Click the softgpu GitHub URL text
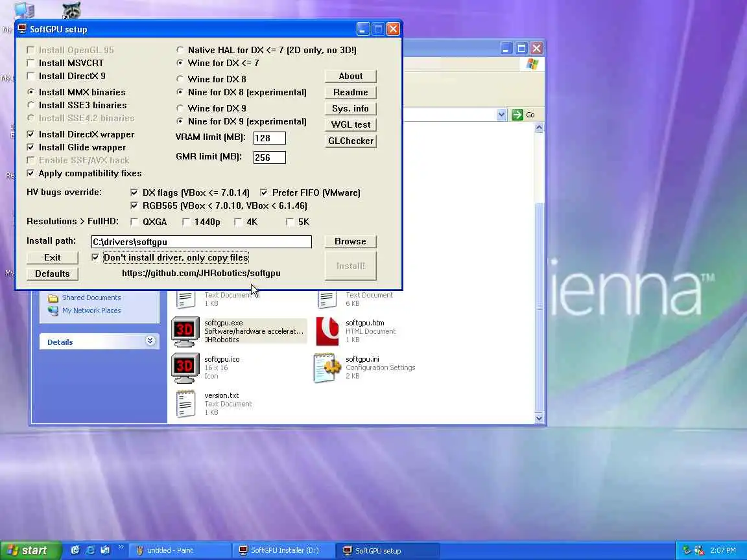This screenshot has height=560, width=747. (201, 274)
